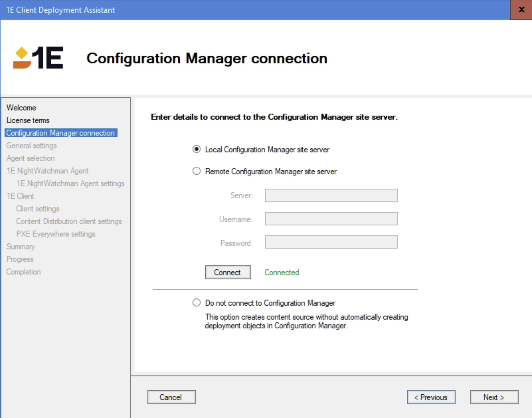Select Content Distribution client settings sub-step

point(69,221)
